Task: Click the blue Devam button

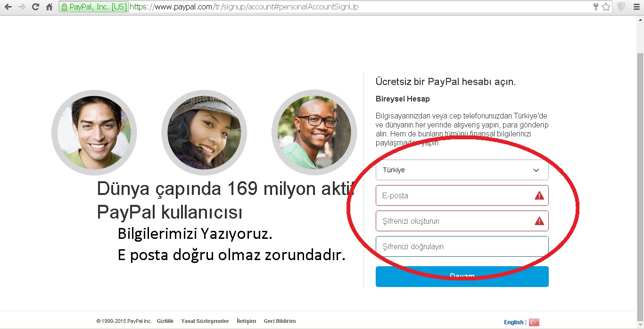Action: click(x=462, y=277)
